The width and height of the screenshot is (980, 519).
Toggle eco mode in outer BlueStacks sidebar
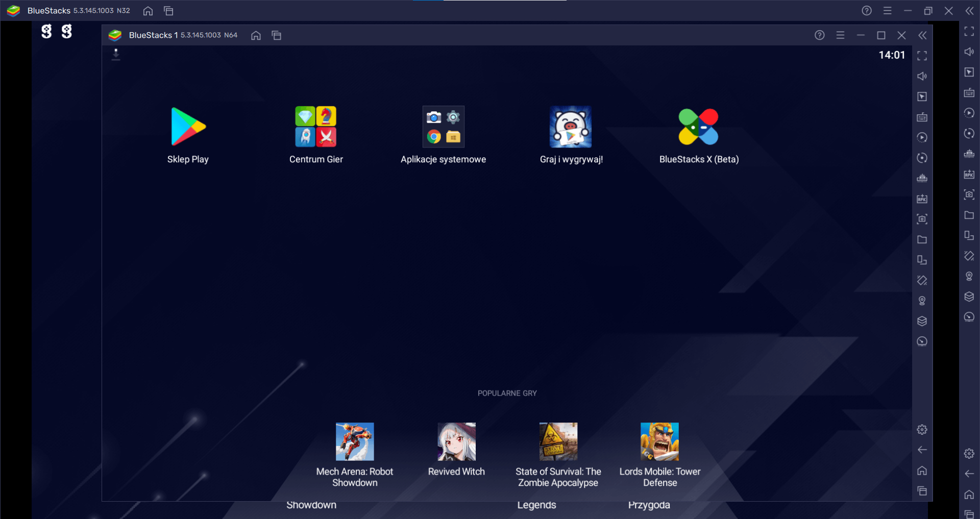pos(969,317)
